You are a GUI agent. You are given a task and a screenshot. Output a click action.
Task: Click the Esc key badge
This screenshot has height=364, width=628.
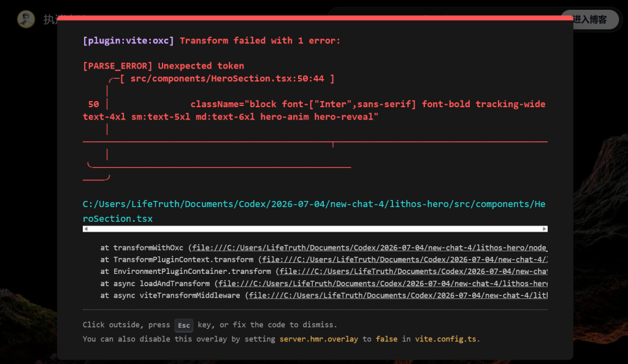pyautogui.click(x=184, y=325)
